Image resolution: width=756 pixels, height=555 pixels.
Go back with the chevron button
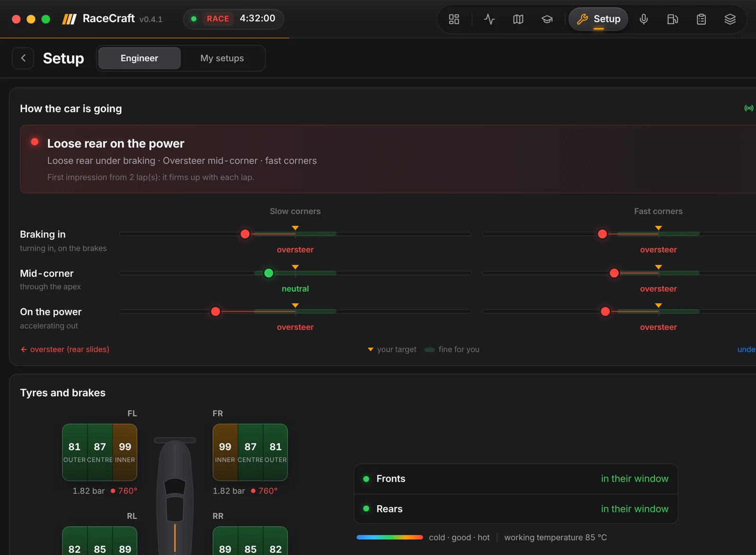click(x=23, y=58)
